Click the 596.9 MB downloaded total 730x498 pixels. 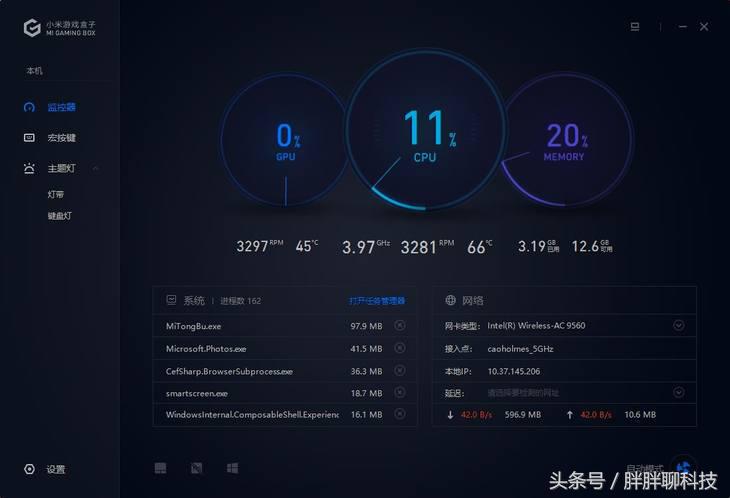point(523,415)
